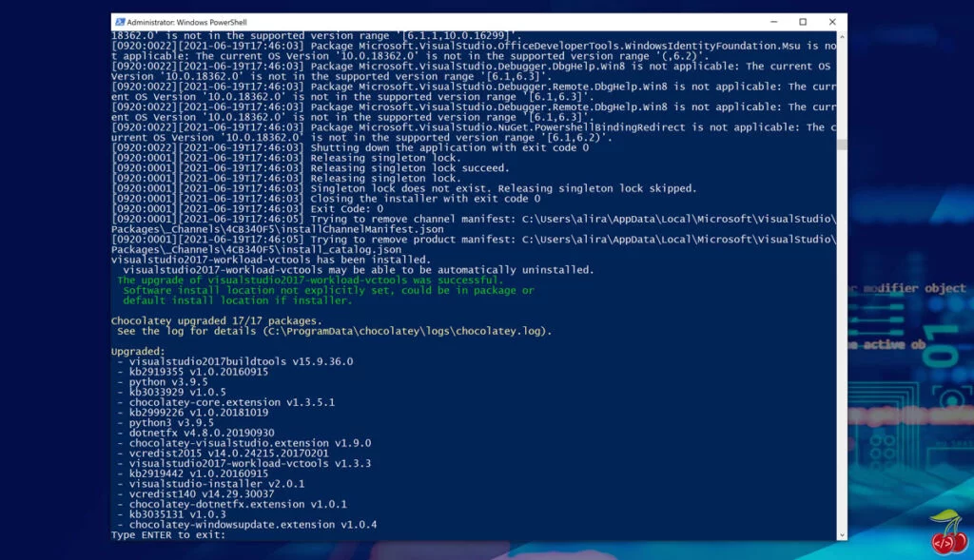Click 'Trying to remove channel manifest' log line

(474, 220)
